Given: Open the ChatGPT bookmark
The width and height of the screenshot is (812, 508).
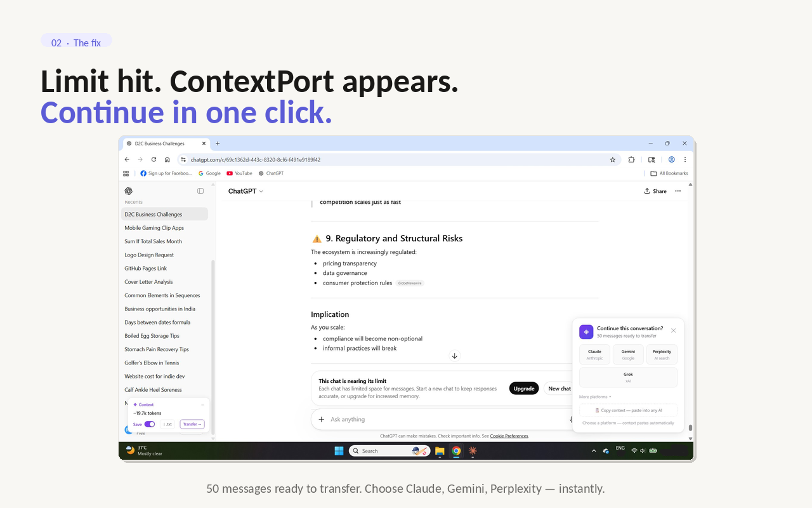Looking at the screenshot, I should tap(271, 173).
